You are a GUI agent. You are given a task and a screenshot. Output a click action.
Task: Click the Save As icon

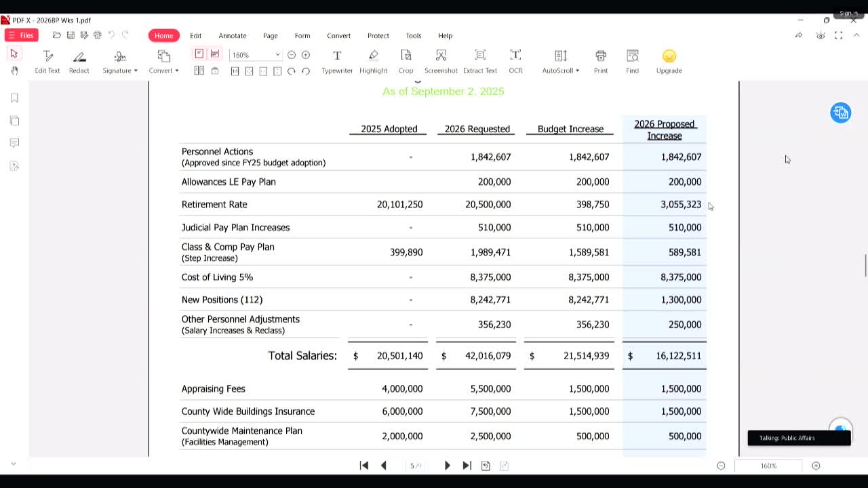84,35
